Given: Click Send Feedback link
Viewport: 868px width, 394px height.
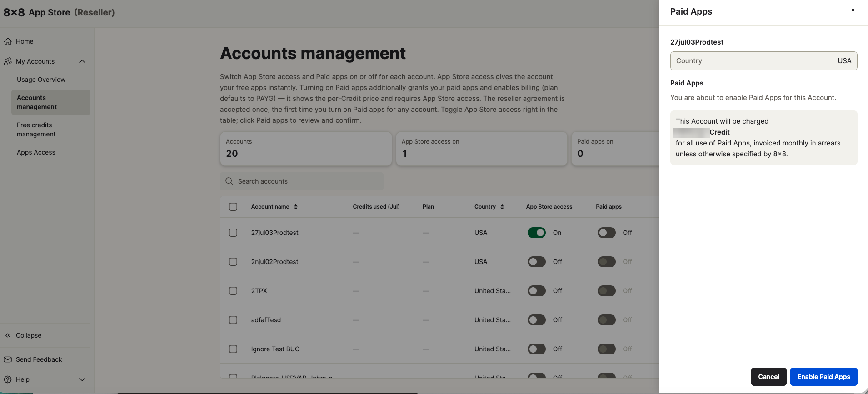Looking at the screenshot, I should click(39, 359).
